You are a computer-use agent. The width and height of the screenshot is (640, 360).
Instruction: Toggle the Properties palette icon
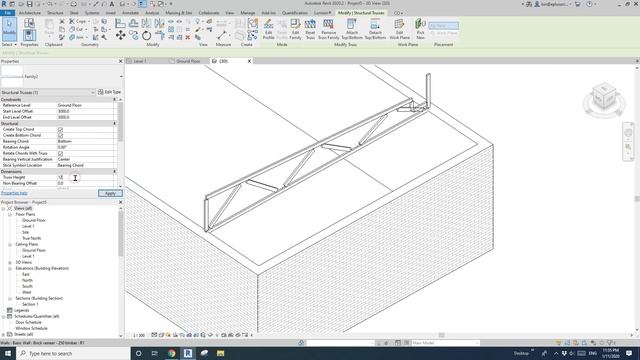tap(29, 35)
